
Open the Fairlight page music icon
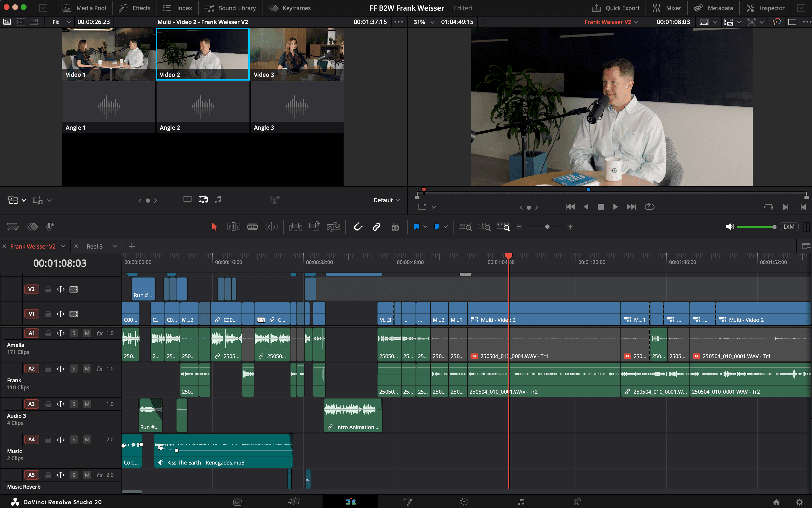pyautogui.click(x=520, y=502)
